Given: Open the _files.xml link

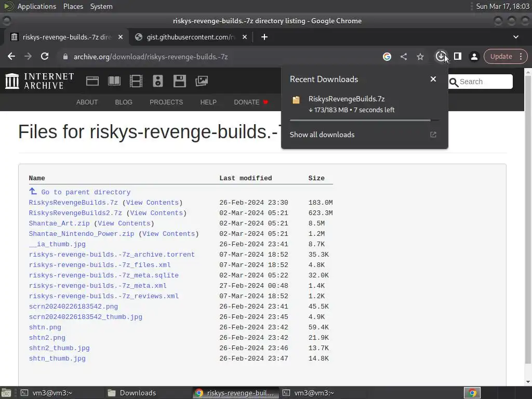Looking at the screenshot, I should pyautogui.click(x=100, y=265).
